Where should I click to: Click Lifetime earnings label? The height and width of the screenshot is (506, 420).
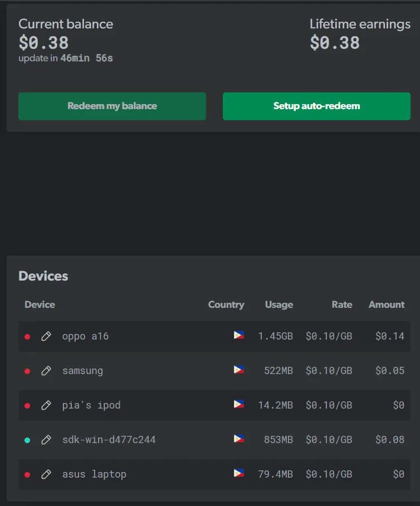click(x=360, y=24)
